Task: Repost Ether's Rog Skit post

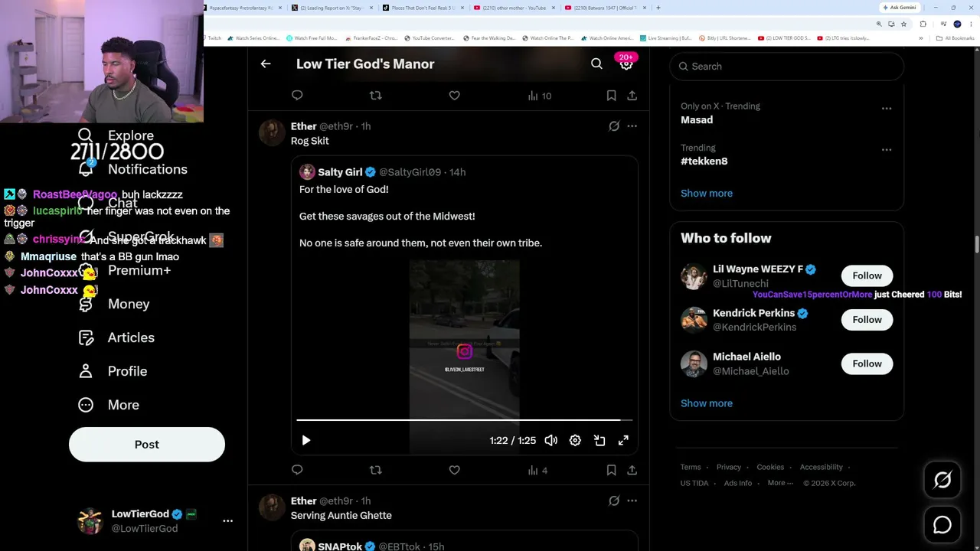Action: [375, 471]
